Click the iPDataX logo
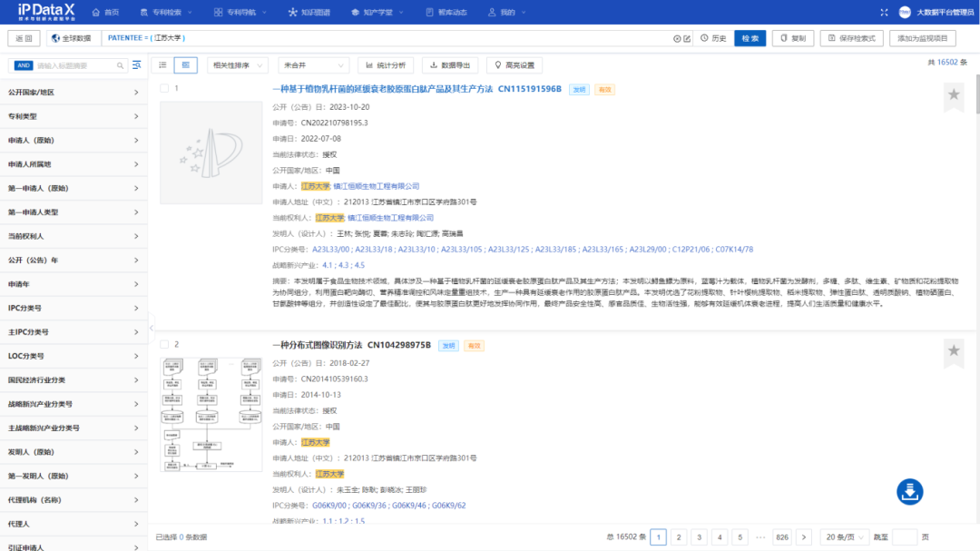 [46, 11]
